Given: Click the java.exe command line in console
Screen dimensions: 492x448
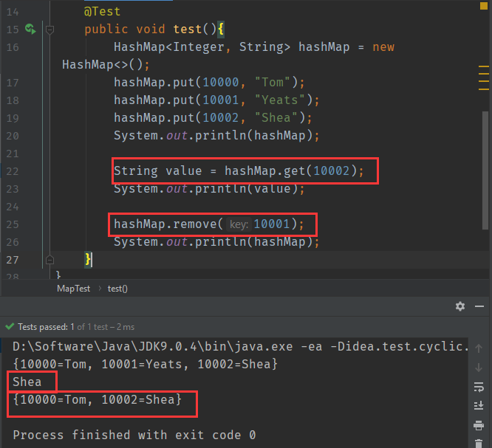Looking at the screenshot, I should pos(240,347).
